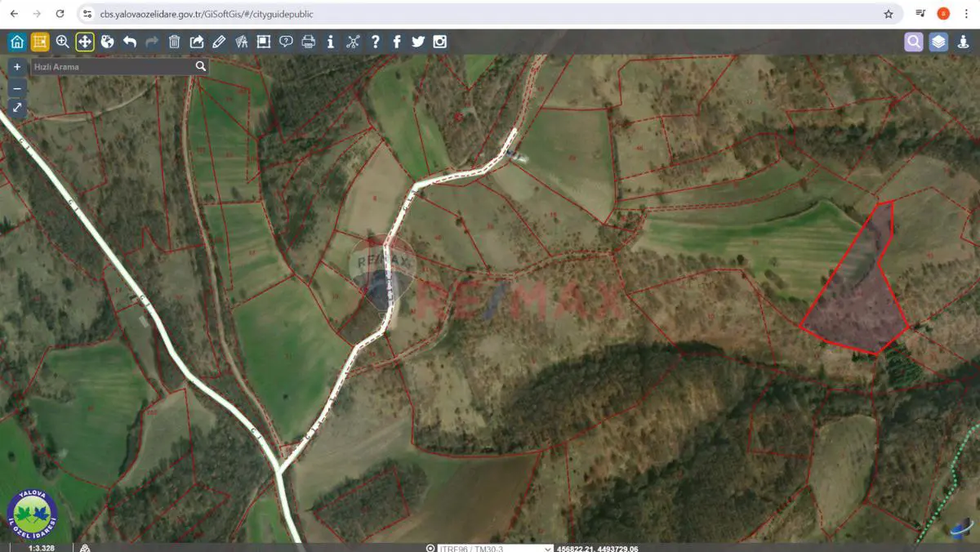Viewport: 980px width, 552px height.
Task: Open the browser media control icon
Action: [920, 14]
